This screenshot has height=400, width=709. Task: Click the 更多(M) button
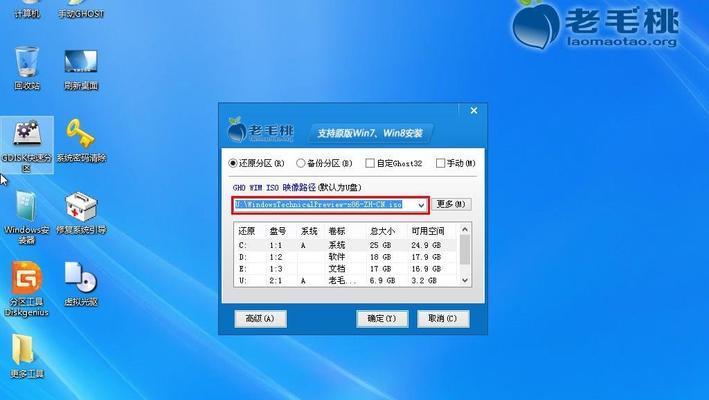click(451, 204)
